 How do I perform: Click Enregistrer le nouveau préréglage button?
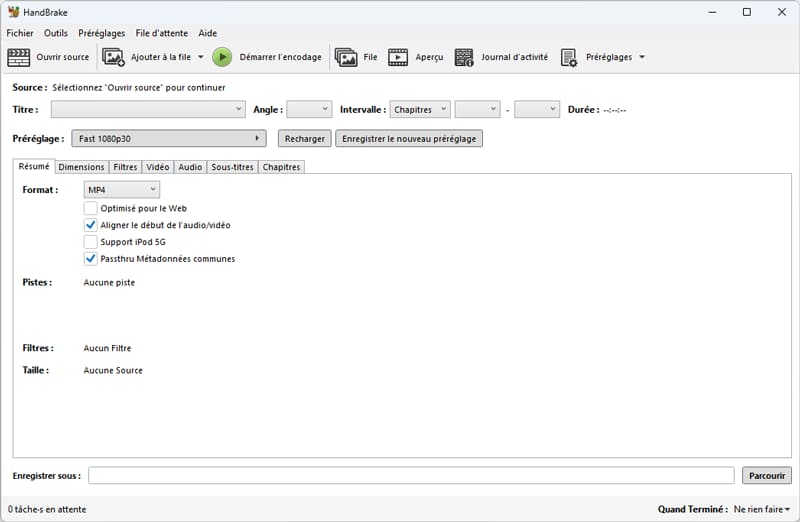[409, 139]
